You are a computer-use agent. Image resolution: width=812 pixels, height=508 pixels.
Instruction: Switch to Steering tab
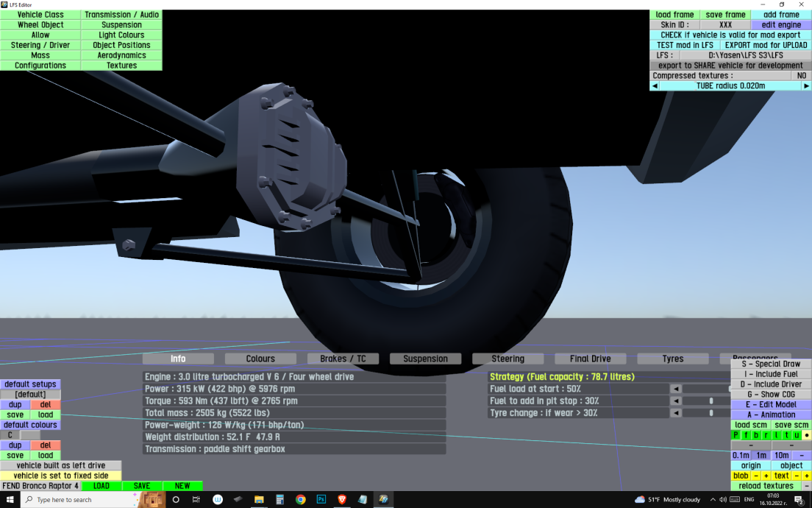click(508, 359)
